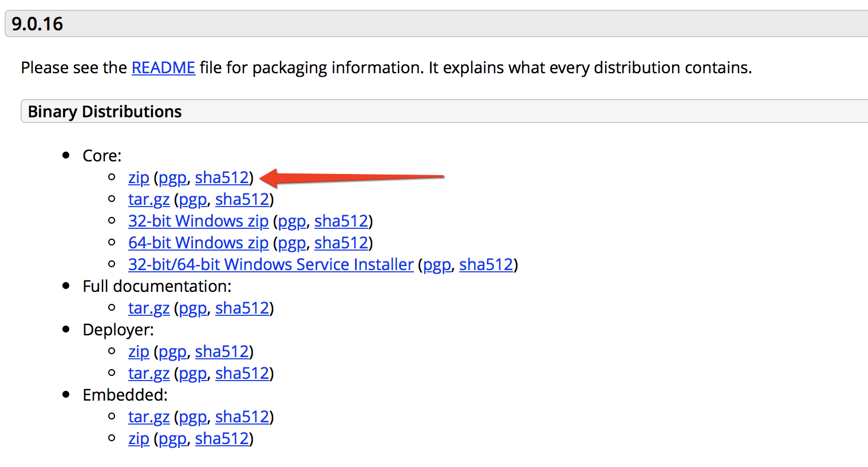Open sha512 for Full documentation tar.gz

click(242, 308)
